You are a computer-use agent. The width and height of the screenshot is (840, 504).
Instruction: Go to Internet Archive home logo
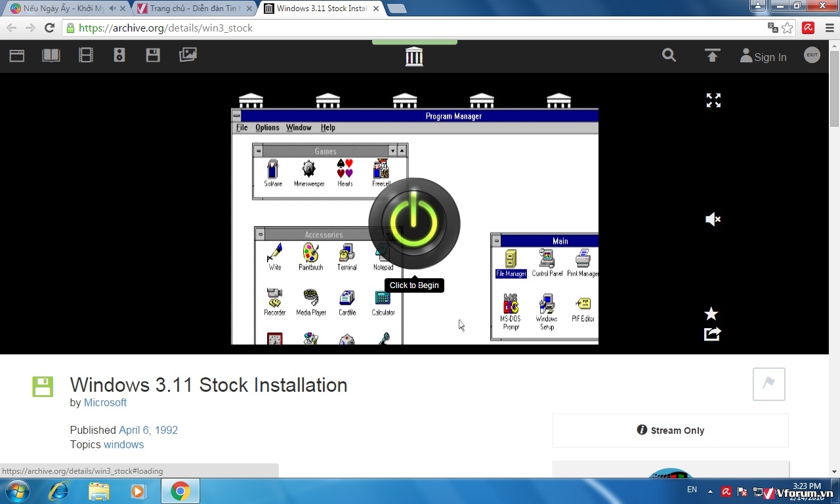414,56
